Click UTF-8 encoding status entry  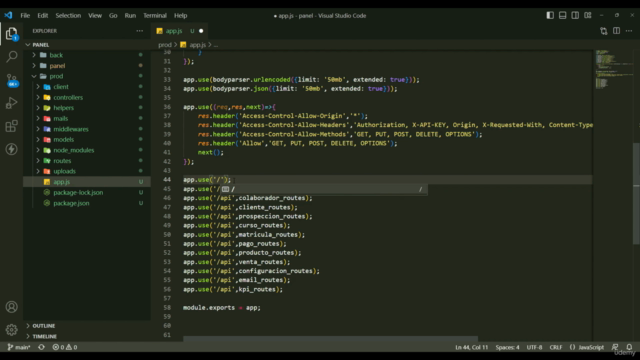(x=534, y=347)
